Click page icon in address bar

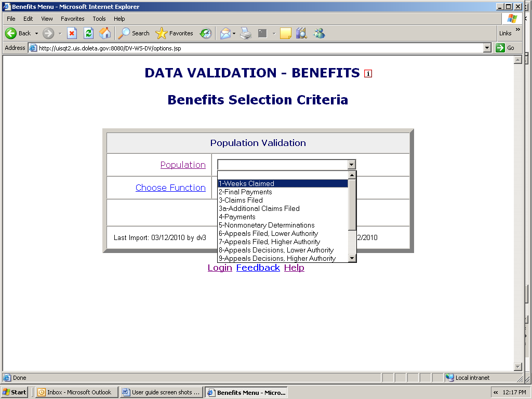[33, 48]
